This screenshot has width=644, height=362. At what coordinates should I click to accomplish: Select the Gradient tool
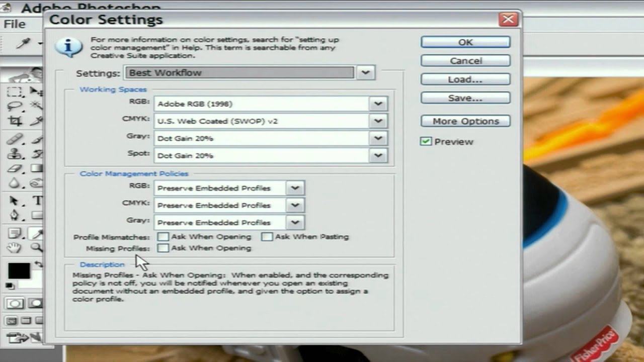(x=37, y=168)
